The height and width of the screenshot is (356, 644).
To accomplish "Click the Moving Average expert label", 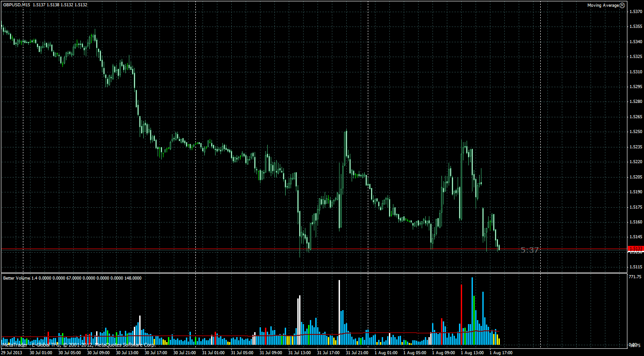I will pyautogui.click(x=603, y=5).
